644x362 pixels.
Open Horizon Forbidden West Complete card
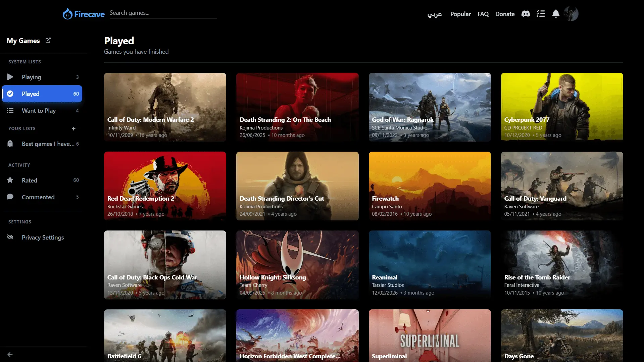297,335
